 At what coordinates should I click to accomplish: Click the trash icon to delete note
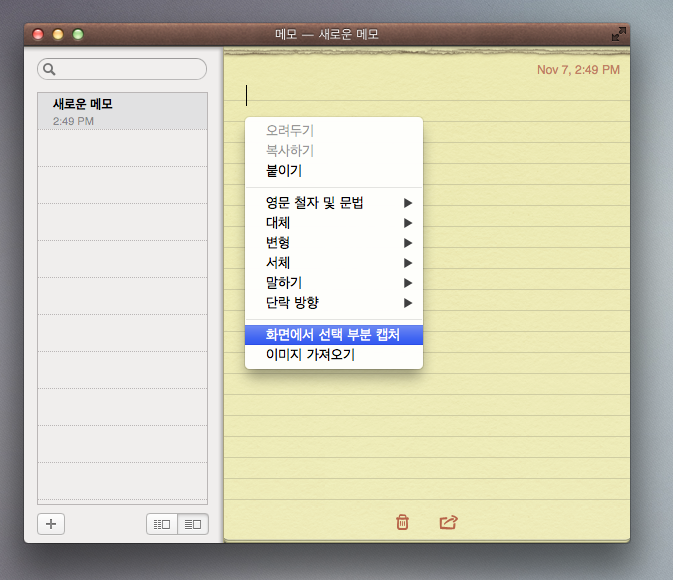click(x=402, y=522)
